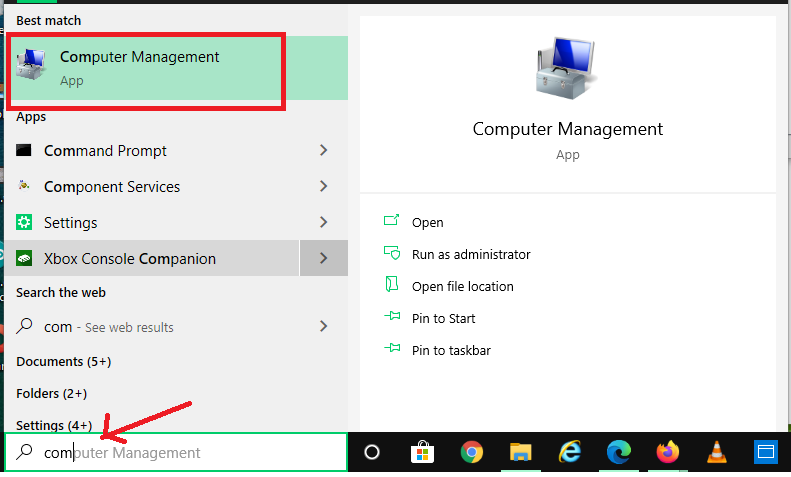The height and width of the screenshot is (477, 791).
Task: Expand Xbox Console Companion options chevron
Action: click(323, 258)
